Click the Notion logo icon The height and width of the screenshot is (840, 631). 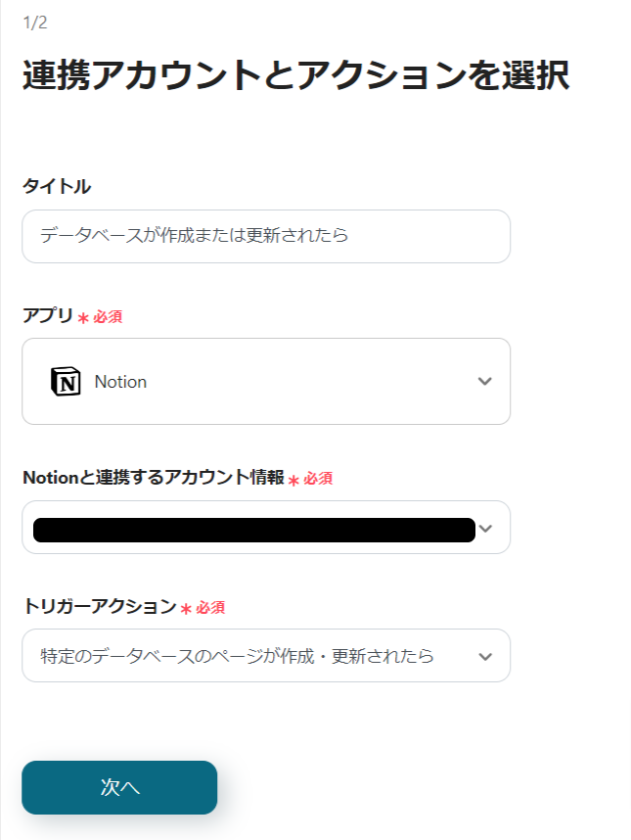tap(66, 382)
